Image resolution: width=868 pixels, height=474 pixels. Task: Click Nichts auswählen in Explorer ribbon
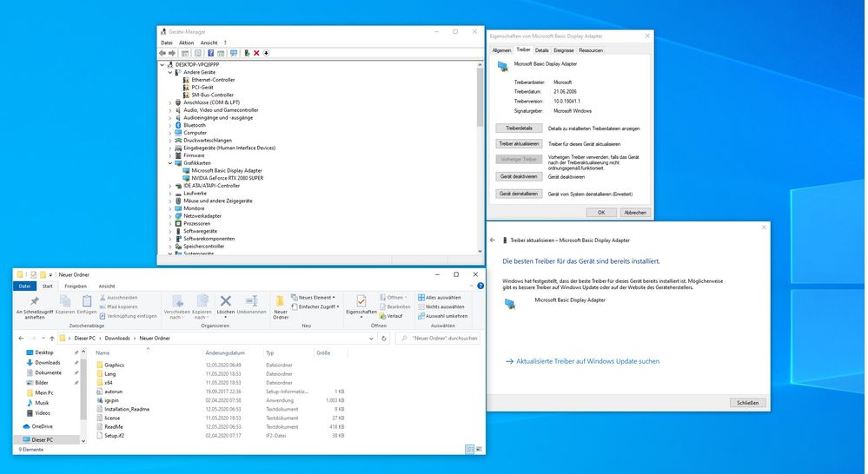click(x=441, y=306)
